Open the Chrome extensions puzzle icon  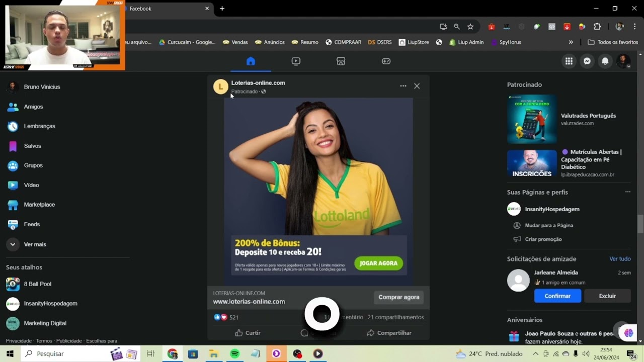[597, 27]
